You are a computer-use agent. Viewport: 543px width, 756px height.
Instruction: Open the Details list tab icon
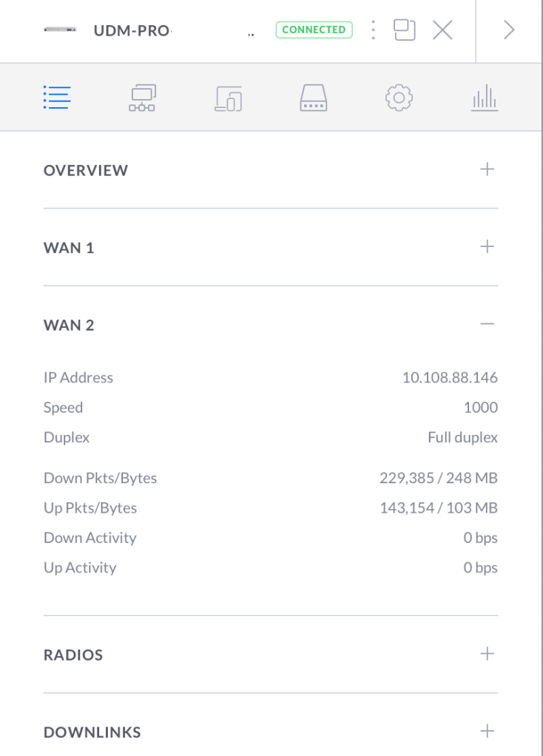(57, 98)
